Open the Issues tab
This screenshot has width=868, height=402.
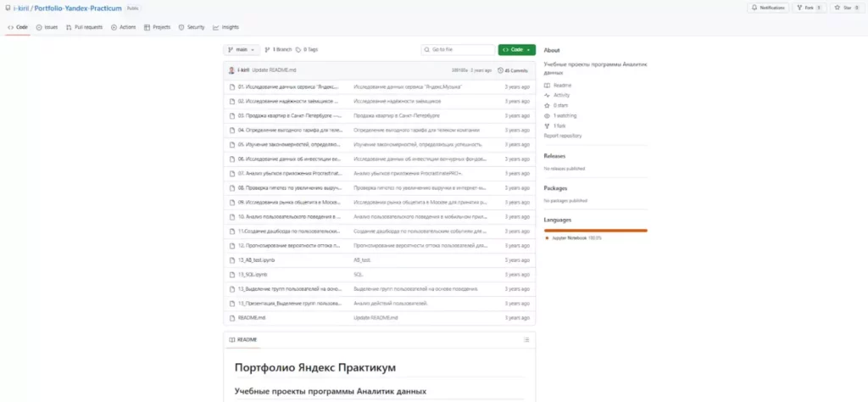(x=47, y=27)
